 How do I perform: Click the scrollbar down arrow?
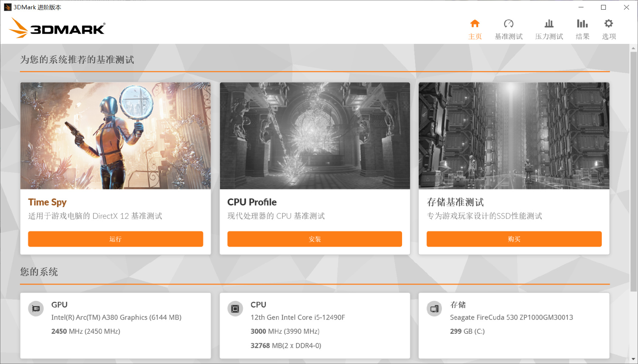pyautogui.click(x=634, y=359)
